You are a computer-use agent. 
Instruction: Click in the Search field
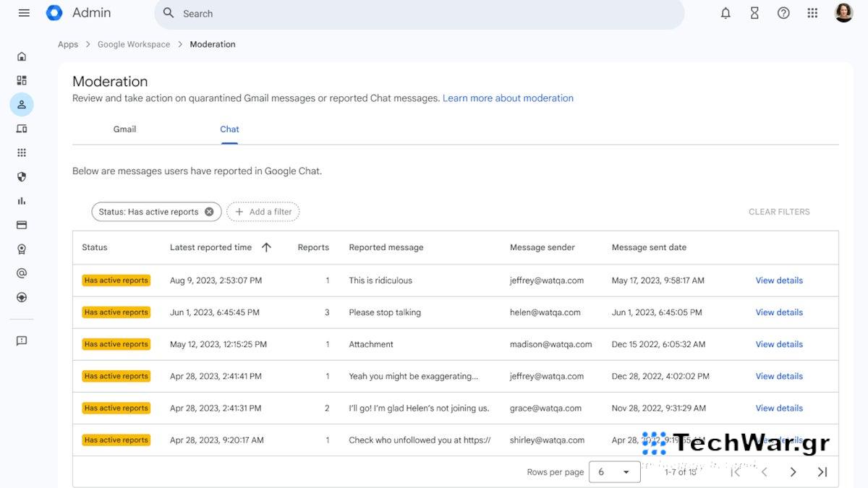tap(420, 14)
